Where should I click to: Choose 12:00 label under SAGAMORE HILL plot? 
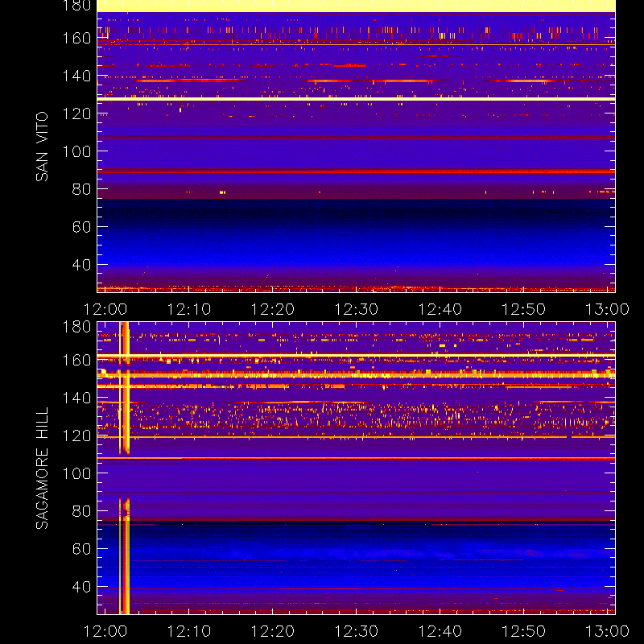[105, 631]
